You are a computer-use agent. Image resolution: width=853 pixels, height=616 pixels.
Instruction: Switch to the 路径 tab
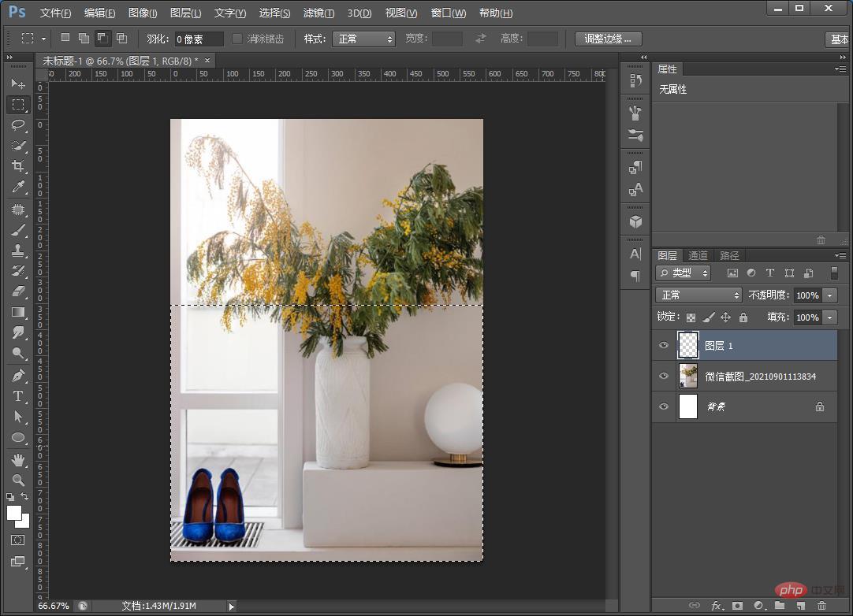[729, 255]
